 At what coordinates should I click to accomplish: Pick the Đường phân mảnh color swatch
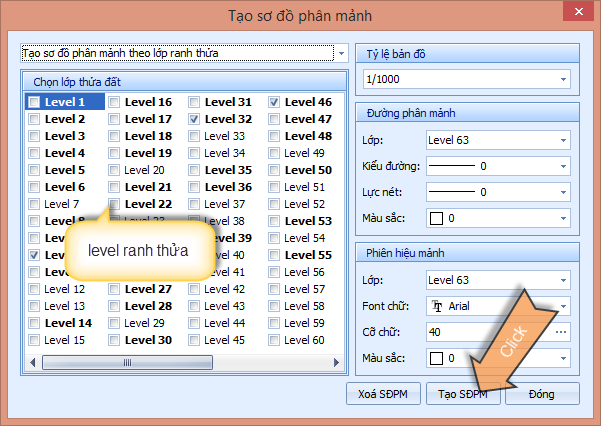pyautogui.click(x=436, y=218)
